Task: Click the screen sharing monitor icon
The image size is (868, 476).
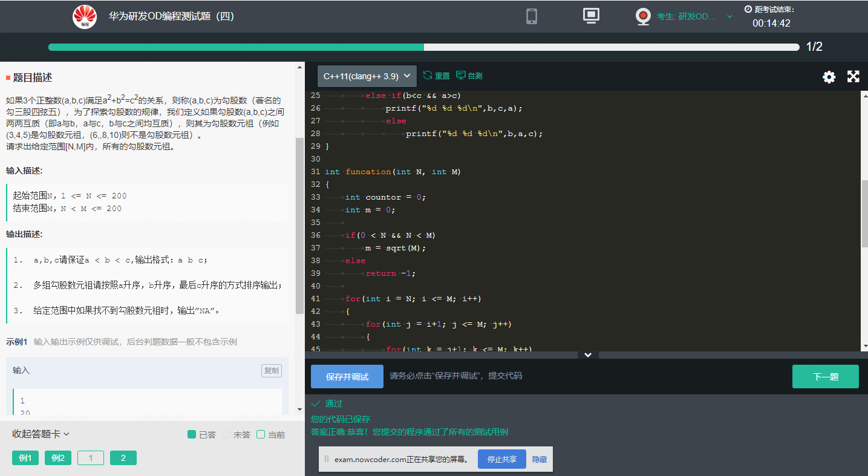Action: (x=591, y=16)
